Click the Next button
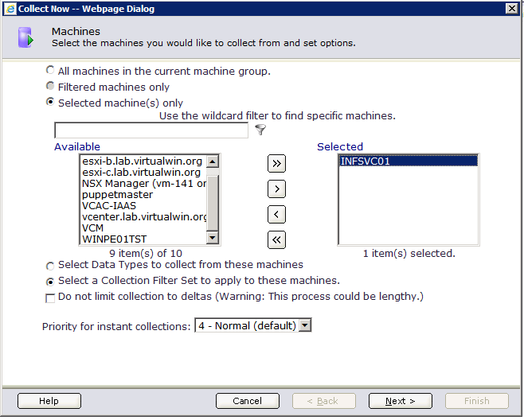The width and height of the screenshot is (524, 420). pos(401,401)
